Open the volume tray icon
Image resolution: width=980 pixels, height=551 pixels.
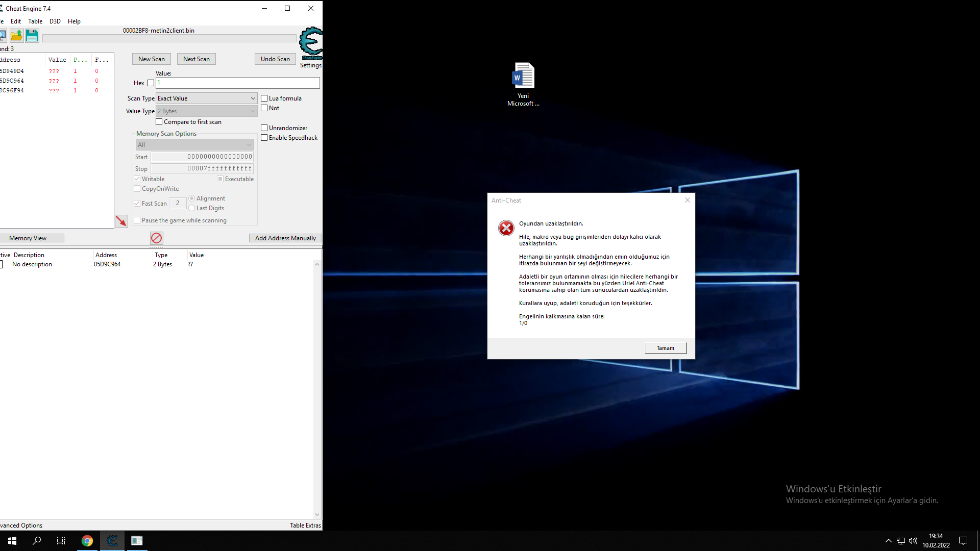pyautogui.click(x=913, y=541)
